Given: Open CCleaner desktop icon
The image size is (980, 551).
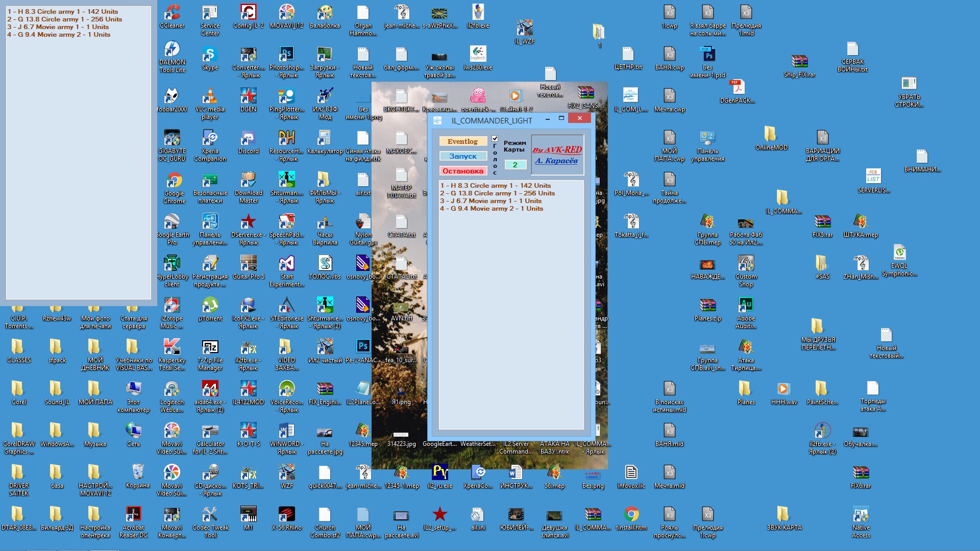Looking at the screenshot, I should [x=172, y=13].
